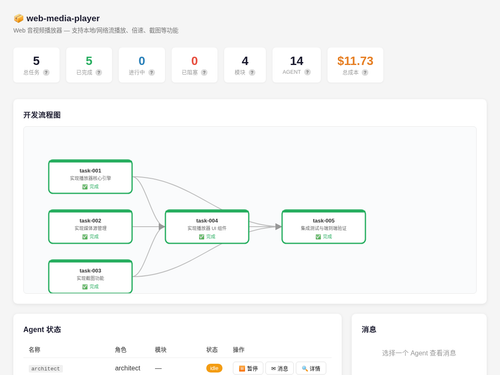The width and height of the screenshot is (500, 375).
Task: Click the 状态 column header
Action: tap(212, 350)
